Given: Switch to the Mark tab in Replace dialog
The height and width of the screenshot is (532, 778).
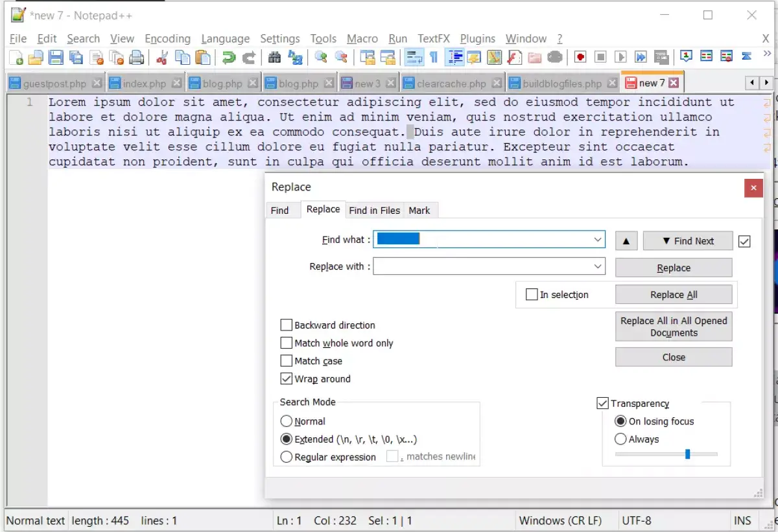Looking at the screenshot, I should pyautogui.click(x=420, y=210).
